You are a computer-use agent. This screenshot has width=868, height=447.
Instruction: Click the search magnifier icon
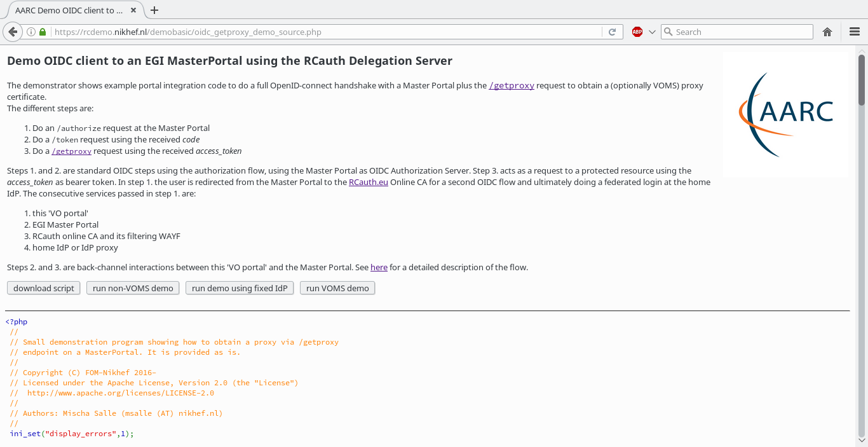[668, 32]
